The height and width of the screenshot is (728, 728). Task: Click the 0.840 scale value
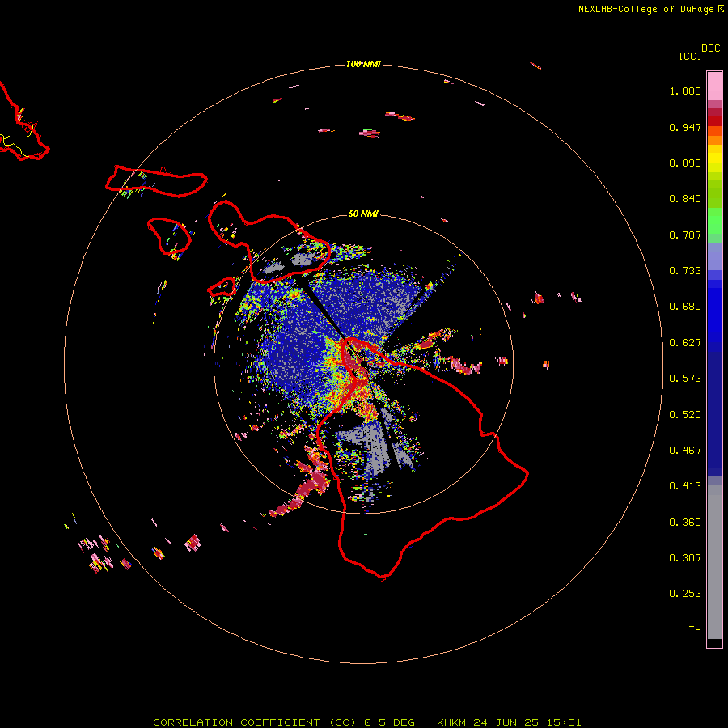click(685, 199)
